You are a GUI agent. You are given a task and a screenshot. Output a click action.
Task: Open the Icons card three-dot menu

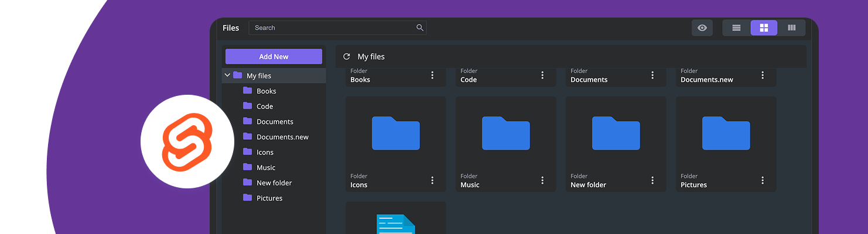click(x=432, y=180)
